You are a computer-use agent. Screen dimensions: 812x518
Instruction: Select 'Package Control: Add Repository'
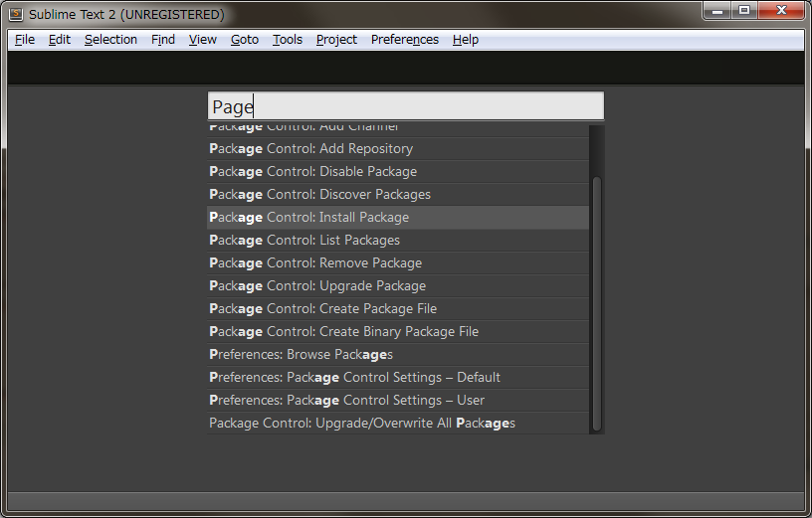[398, 148]
